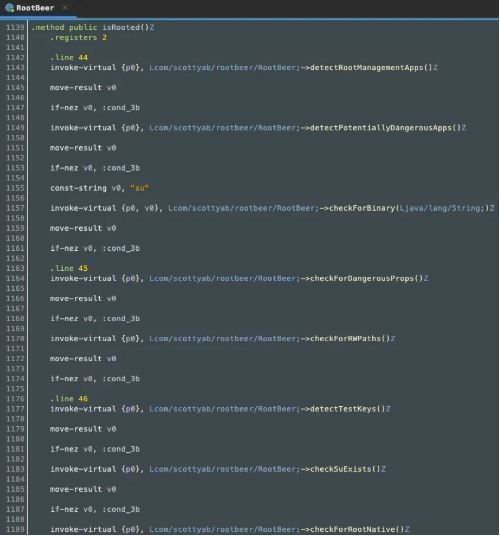The image size is (500, 536).
Task: Click the checkSuExists()Z method call
Action: click(x=348, y=469)
